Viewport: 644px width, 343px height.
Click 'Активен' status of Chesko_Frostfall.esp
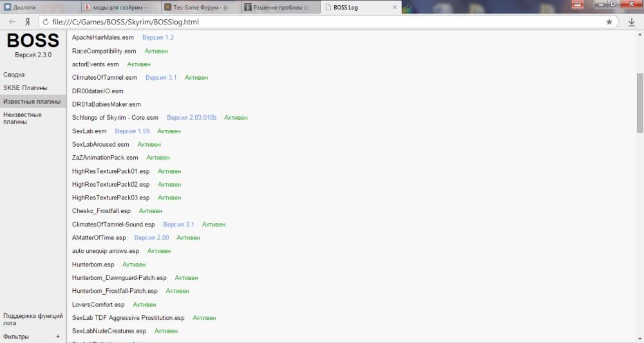pyautogui.click(x=150, y=211)
